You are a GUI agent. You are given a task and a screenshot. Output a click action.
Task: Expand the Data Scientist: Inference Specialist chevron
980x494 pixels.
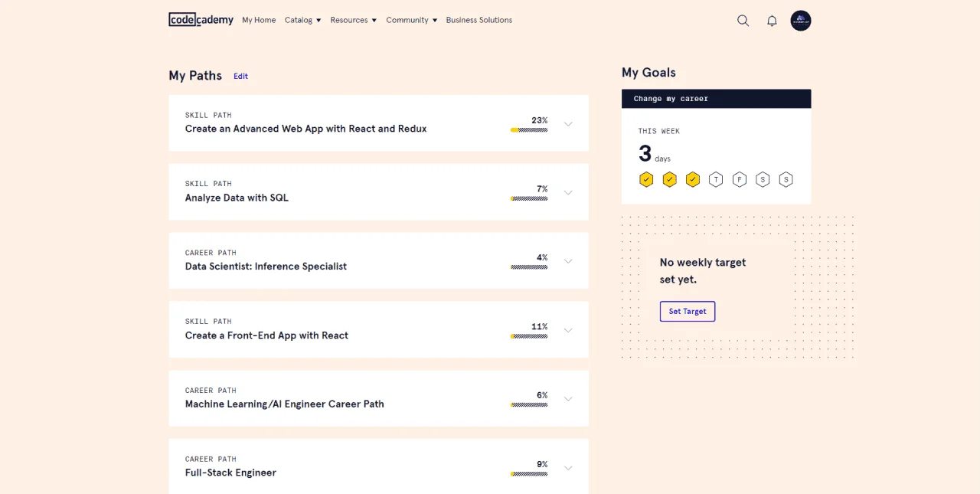[568, 261]
